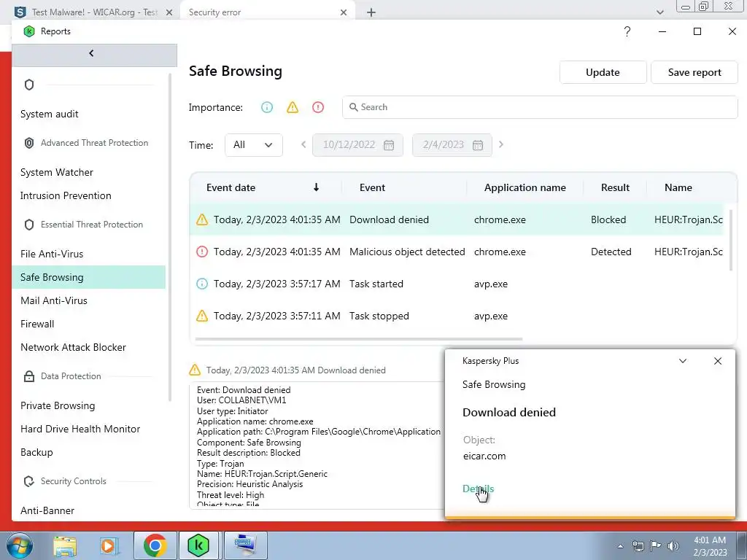Filter by critical importance red icon
Viewport: 747px width, 560px height.
[318, 107]
